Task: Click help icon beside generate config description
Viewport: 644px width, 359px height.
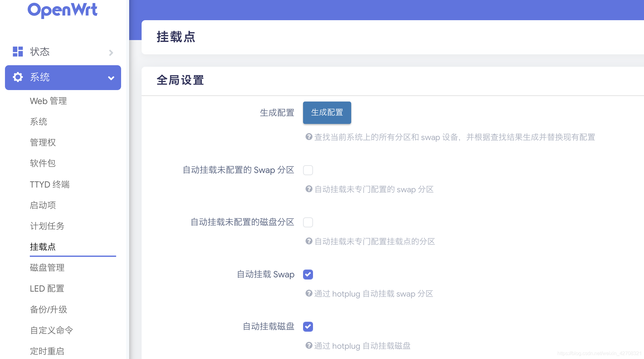Action: [309, 137]
